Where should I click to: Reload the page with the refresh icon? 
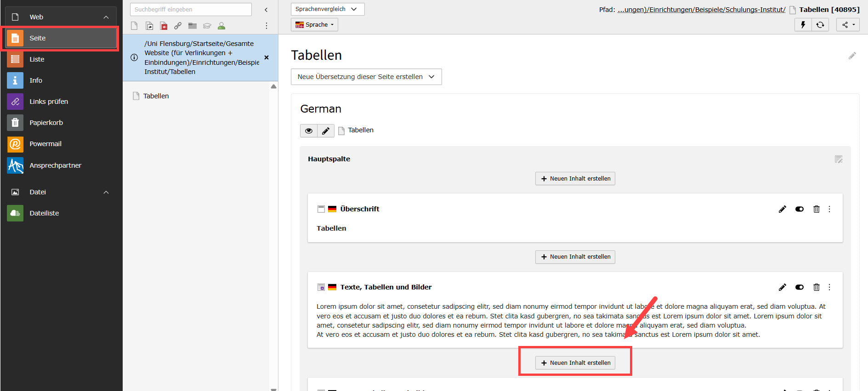click(820, 25)
